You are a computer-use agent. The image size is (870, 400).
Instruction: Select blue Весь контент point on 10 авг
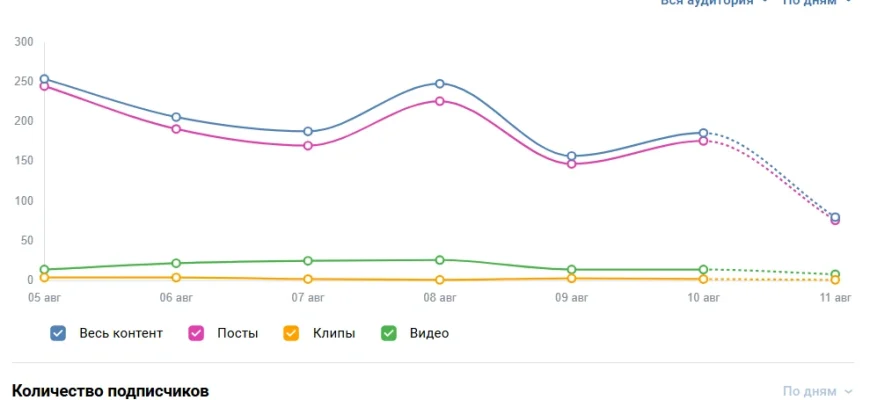(703, 133)
